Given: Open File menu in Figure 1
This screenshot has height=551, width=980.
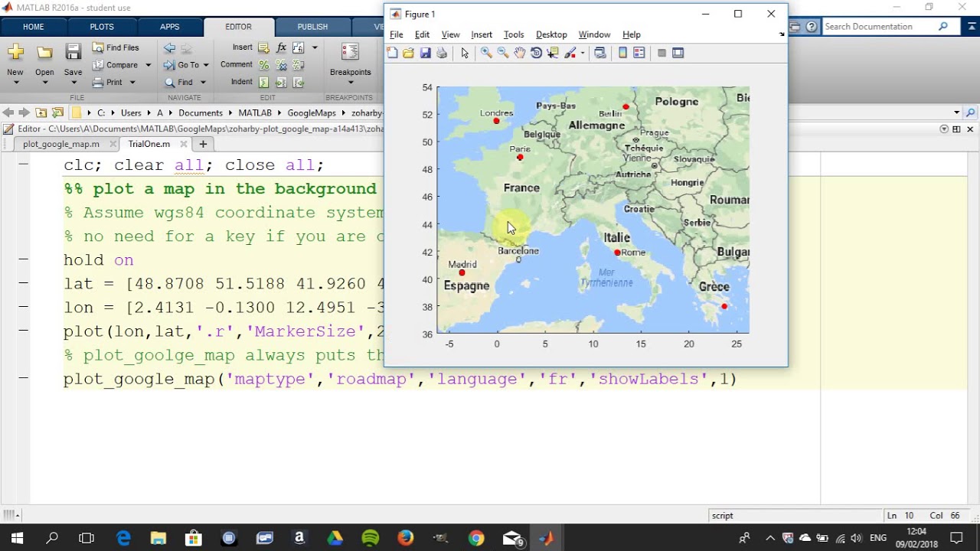Looking at the screenshot, I should point(397,34).
